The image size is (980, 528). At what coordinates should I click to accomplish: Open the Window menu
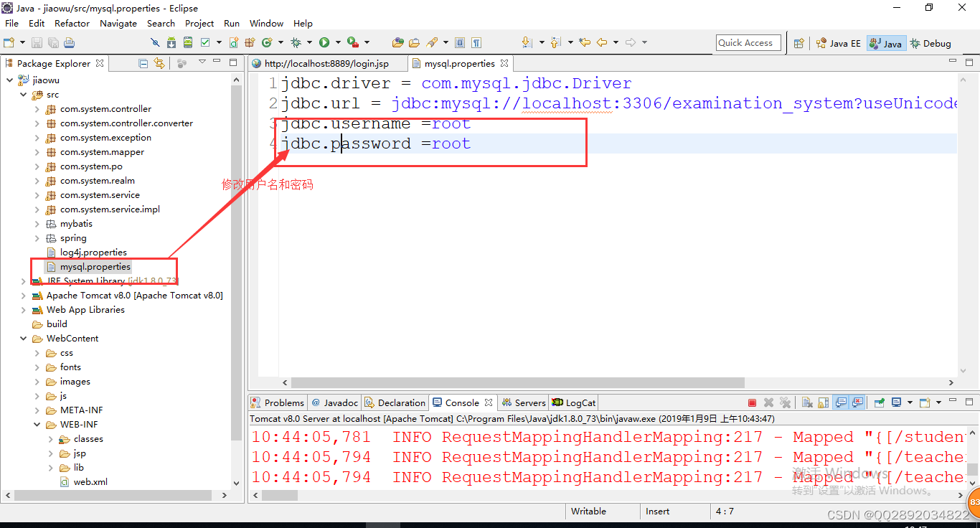(x=266, y=23)
